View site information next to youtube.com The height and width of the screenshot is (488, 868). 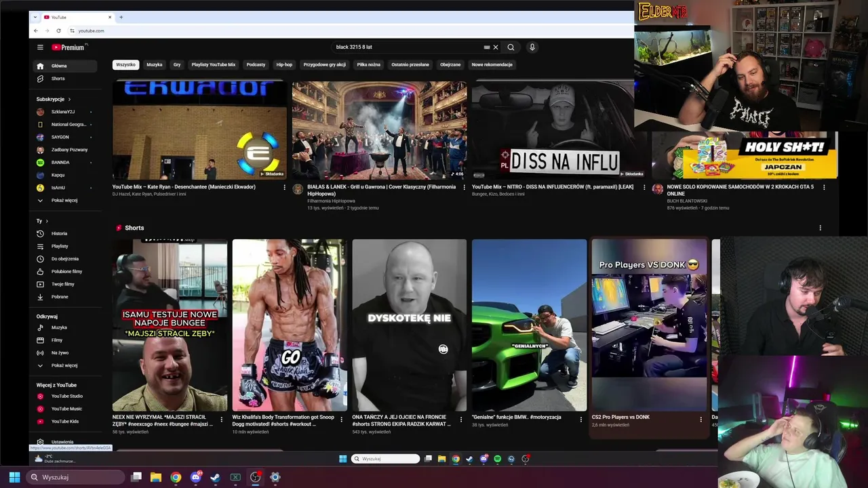(x=71, y=30)
